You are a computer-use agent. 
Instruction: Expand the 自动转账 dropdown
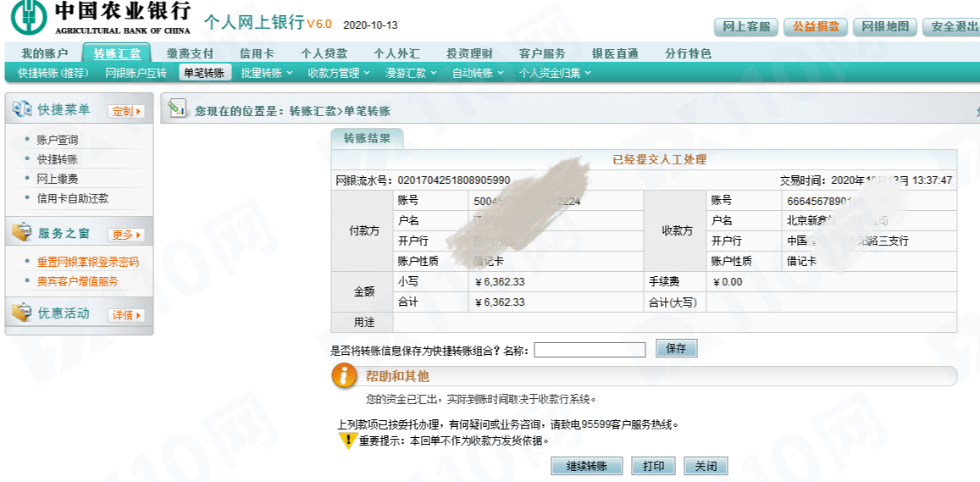click(478, 73)
